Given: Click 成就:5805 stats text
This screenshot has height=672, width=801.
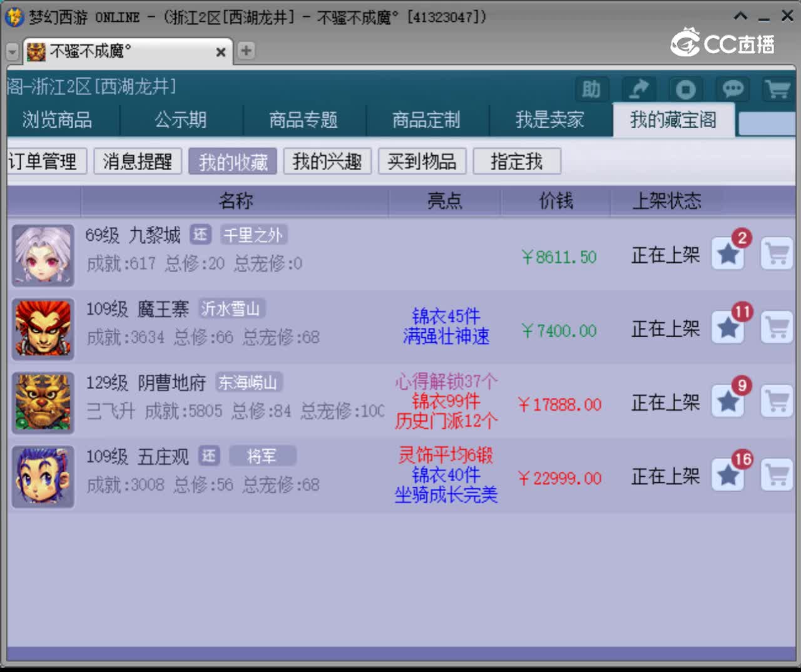Looking at the screenshot, I should [183, 411].
